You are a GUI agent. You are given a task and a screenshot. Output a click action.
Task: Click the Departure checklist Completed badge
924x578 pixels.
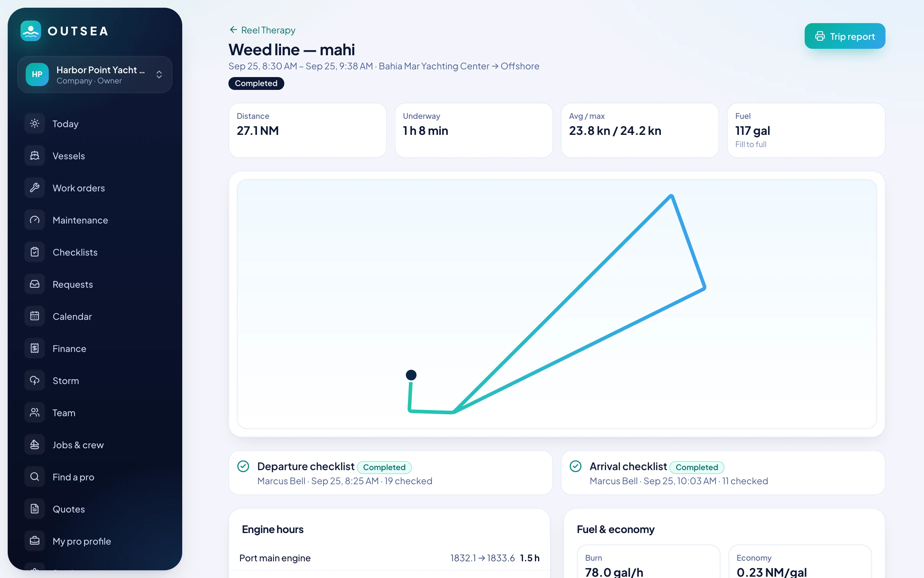click(384, 467)
